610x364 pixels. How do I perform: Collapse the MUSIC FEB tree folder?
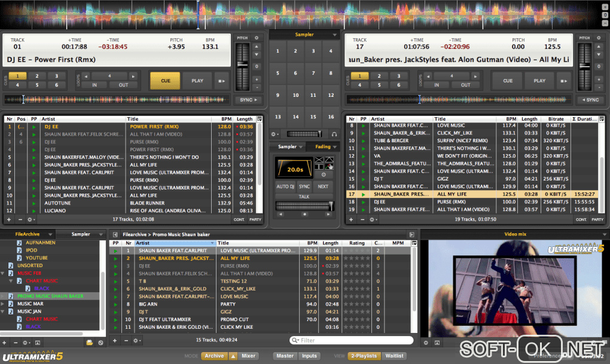(3, 273)
